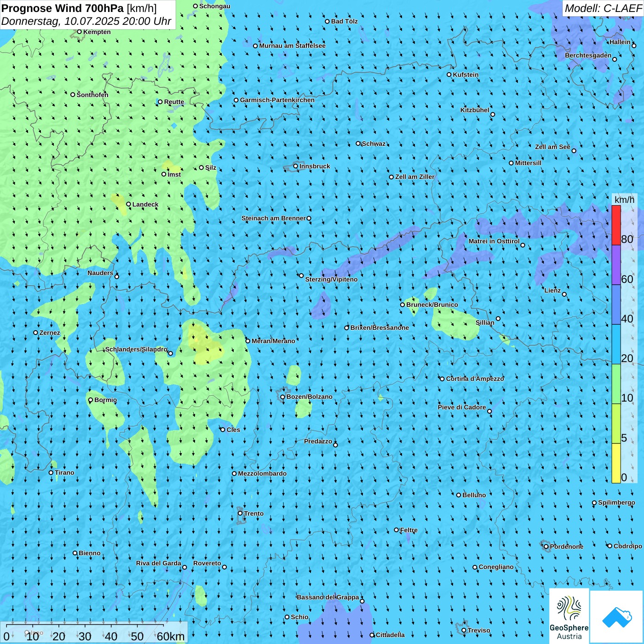Click the Imst label
644x644 pixels.
[174, 174]
